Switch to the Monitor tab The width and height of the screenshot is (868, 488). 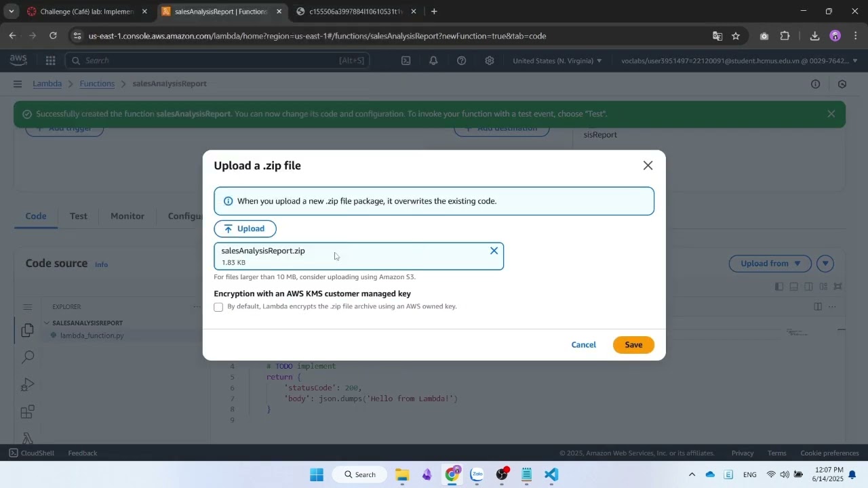click(127, 216)
